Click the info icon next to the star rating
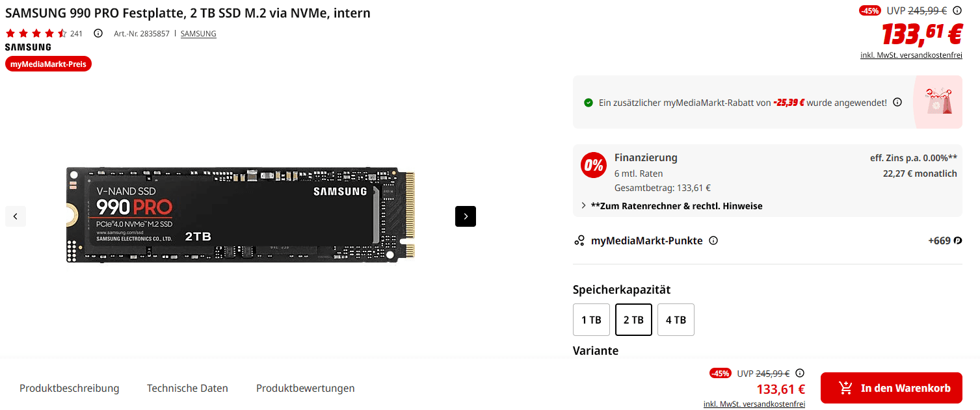 98,33
